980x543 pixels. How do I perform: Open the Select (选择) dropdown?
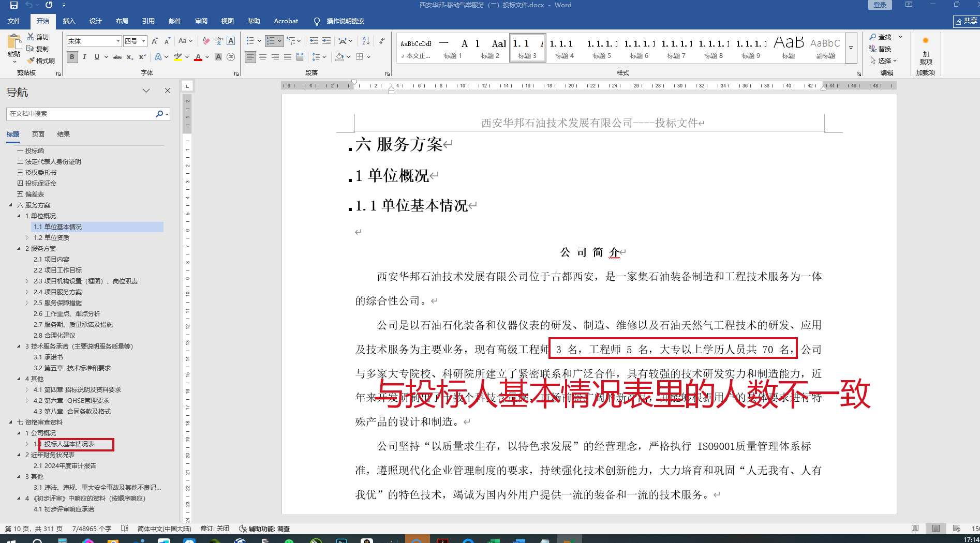point(883,61)
